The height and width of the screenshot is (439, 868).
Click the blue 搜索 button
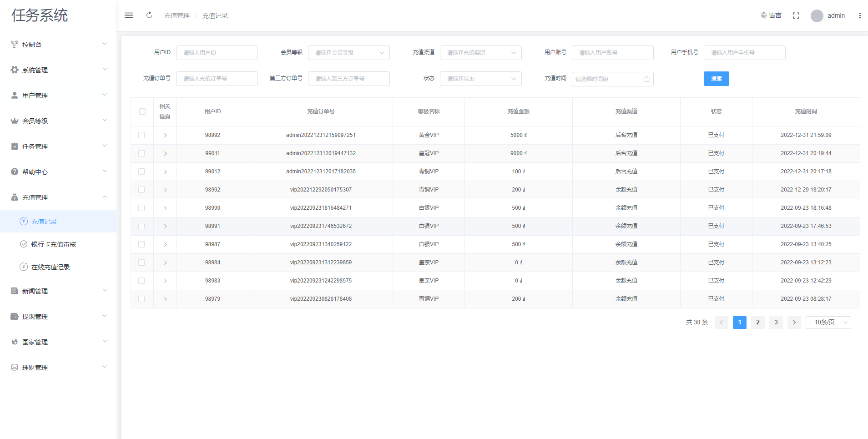(x=716, y=79)
